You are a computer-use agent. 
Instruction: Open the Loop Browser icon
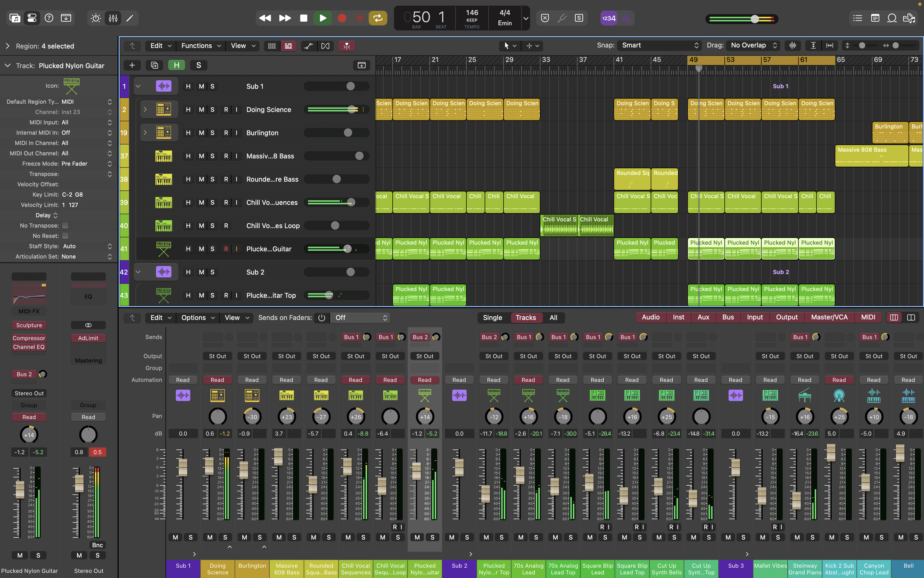click(892, 18)
